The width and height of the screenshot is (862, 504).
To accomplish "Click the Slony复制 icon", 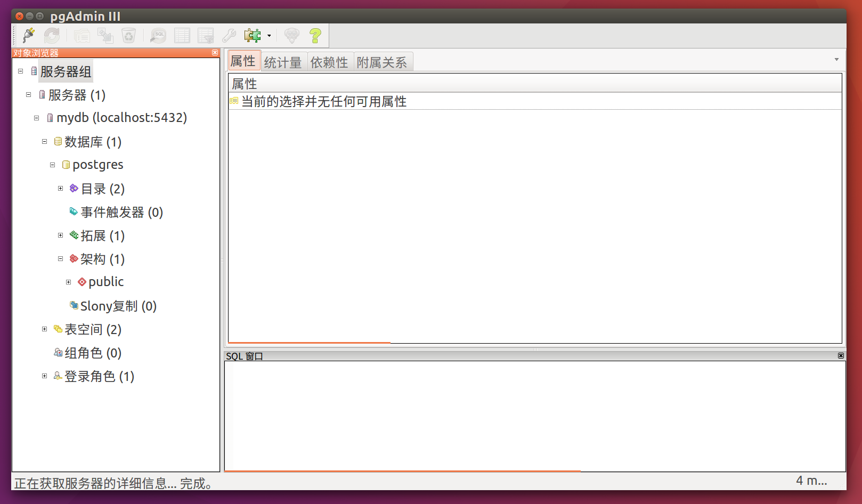I will tap(74, 305).
